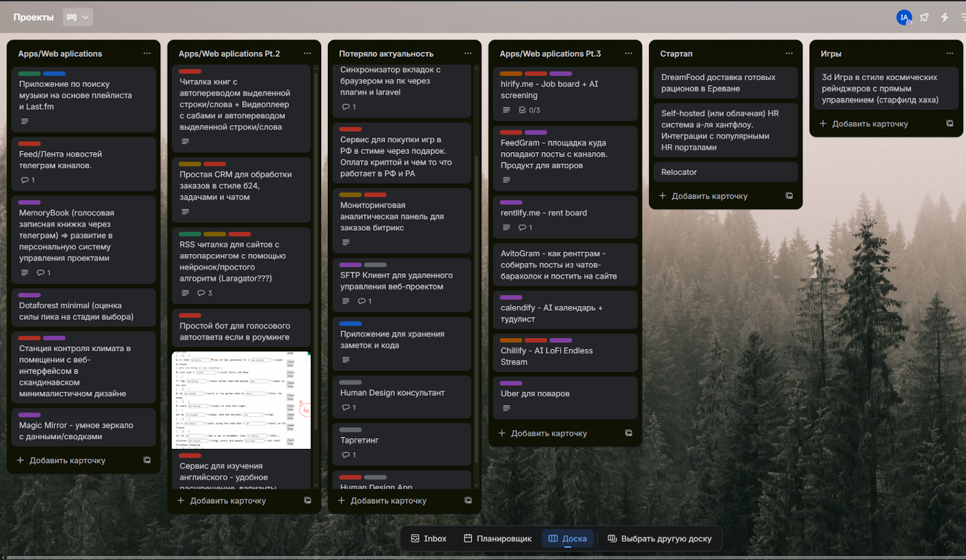The width and height of the screenshot is (966, 560).
Task: Create card from template in Стартап list
Action: click(x=789, y=196)
